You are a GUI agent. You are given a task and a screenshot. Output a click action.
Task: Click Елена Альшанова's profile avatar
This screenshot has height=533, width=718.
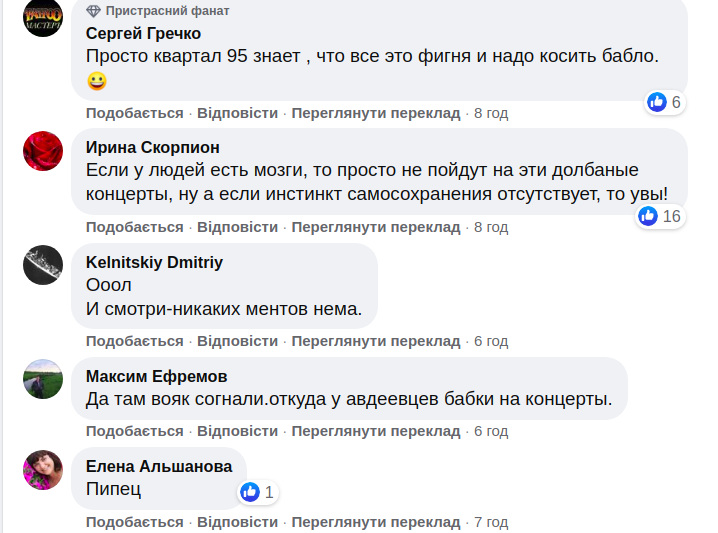click(x=43, y=469)
